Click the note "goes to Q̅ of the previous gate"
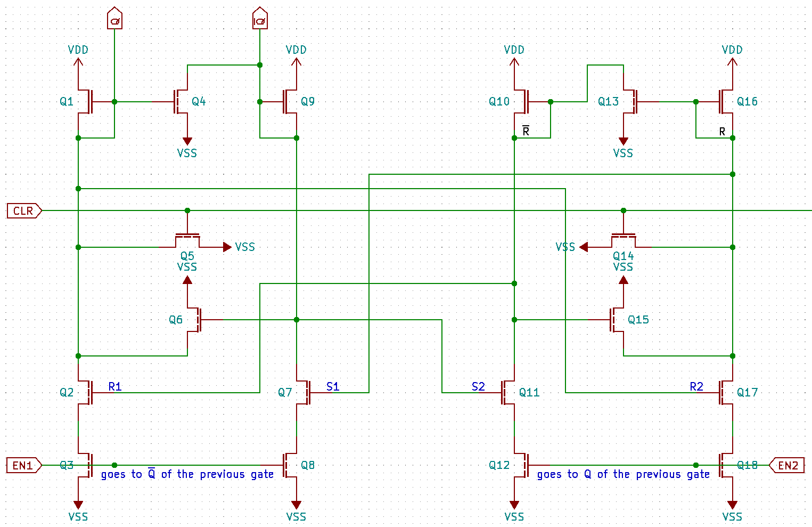Viewport: 812px width, 527px height. click(187, 474)
